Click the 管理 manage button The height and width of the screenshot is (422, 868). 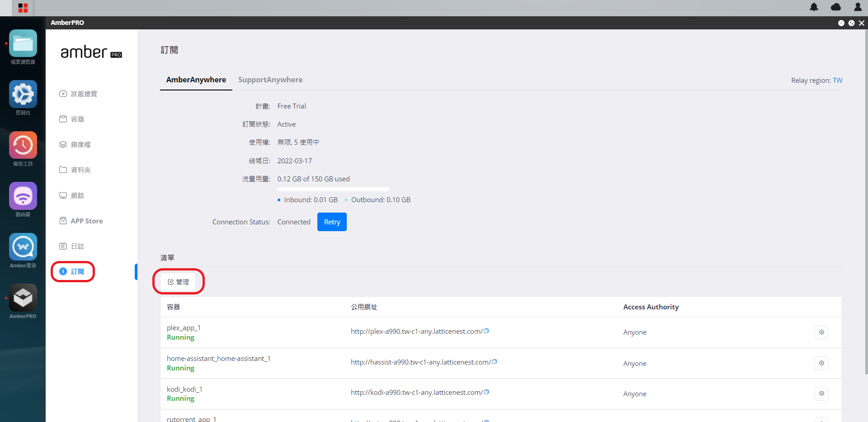(178, 282)
